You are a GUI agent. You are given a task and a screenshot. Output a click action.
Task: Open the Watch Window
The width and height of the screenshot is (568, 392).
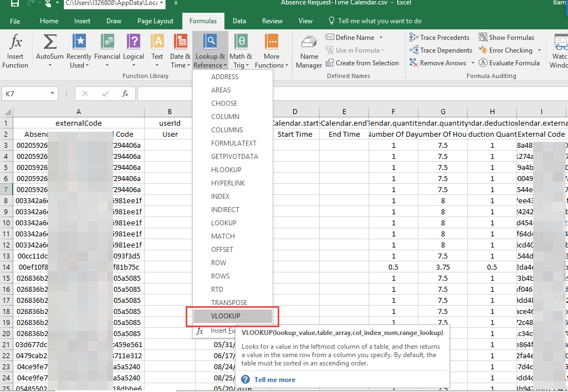coord(560,51)
